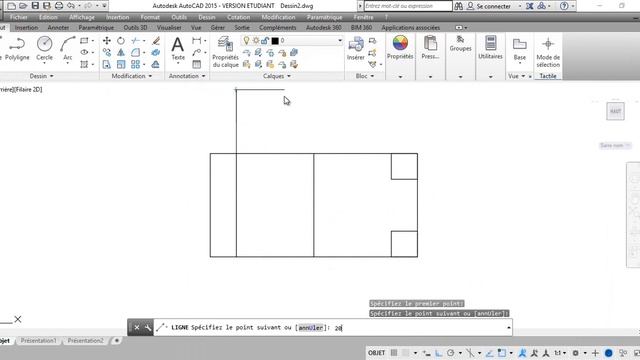Open Propriétés du calque panel
The width and height of the screenshot is (640, 360).
click(x=225, y=52)
